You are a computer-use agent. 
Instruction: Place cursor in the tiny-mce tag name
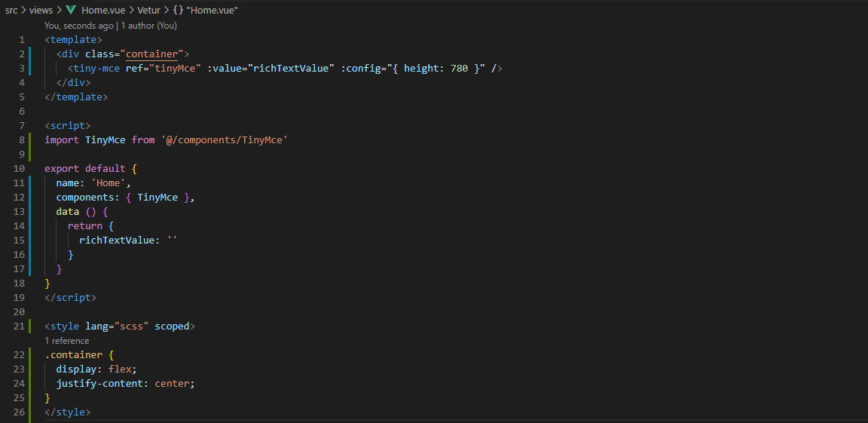click(x=97, y=68)
